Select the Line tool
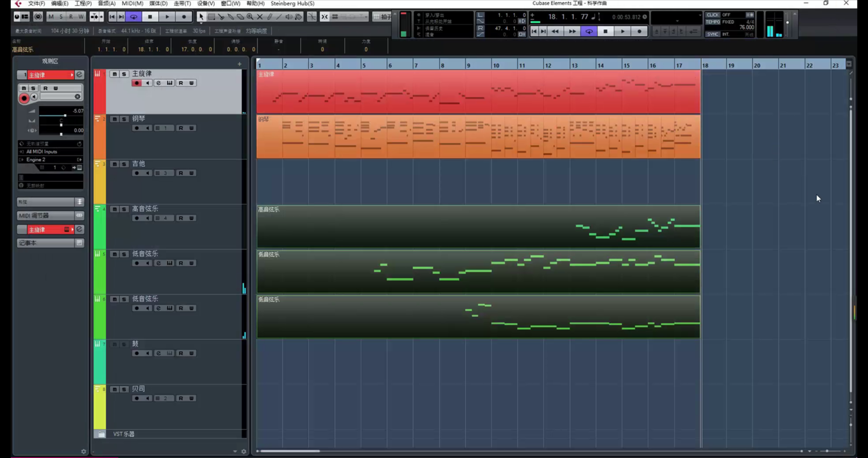Viewport: 868px width, 458px height. [279, 17]
